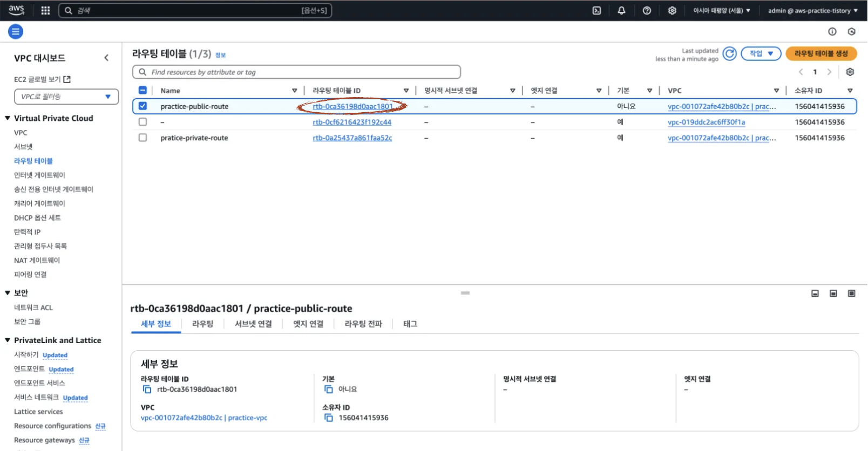Switch to the 라우팅 전파 tab
Viewport: 868px width, 451px height.
point(363,324)
